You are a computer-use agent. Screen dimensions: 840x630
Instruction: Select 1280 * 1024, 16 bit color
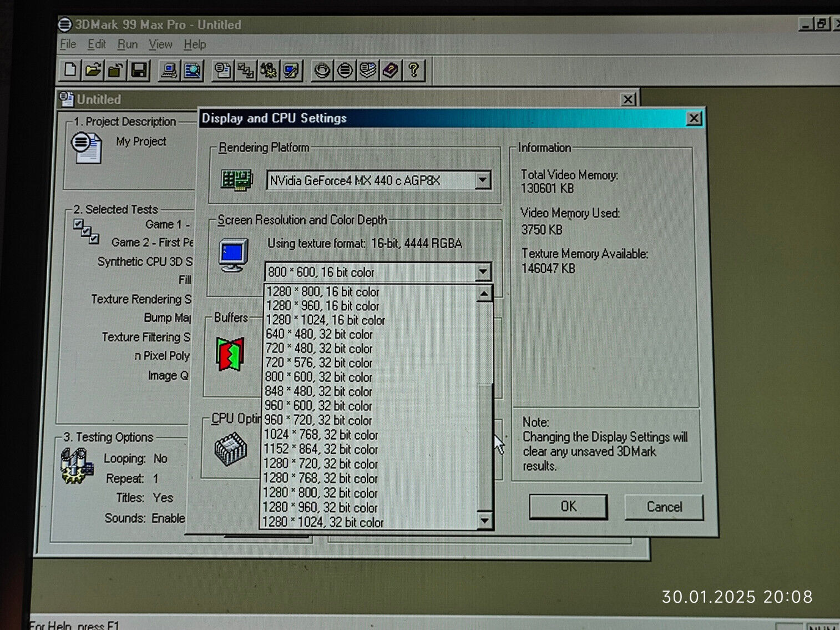coord(371,320)
